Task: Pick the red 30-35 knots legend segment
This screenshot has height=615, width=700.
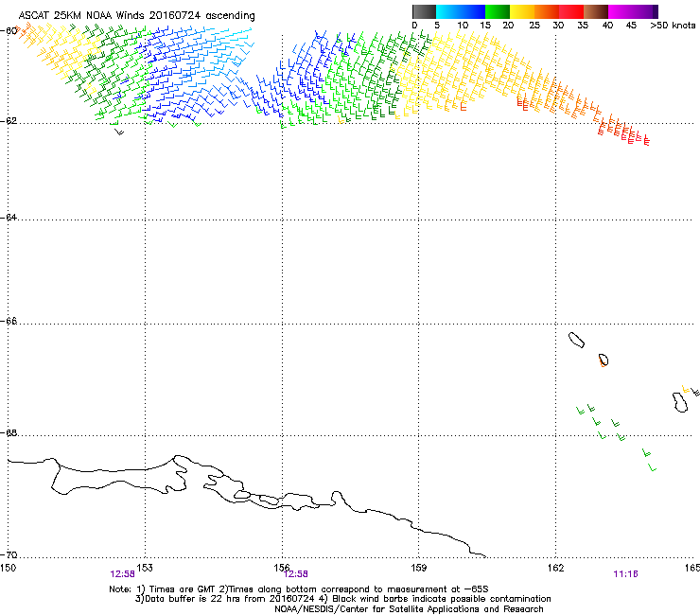Action: tap(571, 11)
